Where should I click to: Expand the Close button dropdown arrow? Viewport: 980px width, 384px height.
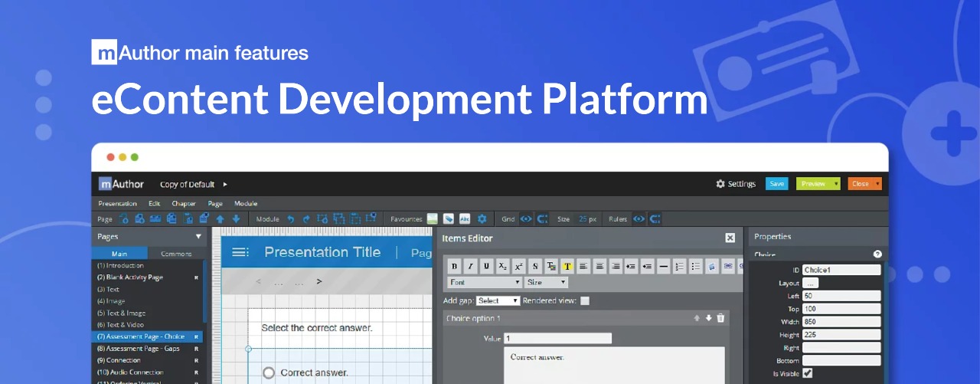878,184
